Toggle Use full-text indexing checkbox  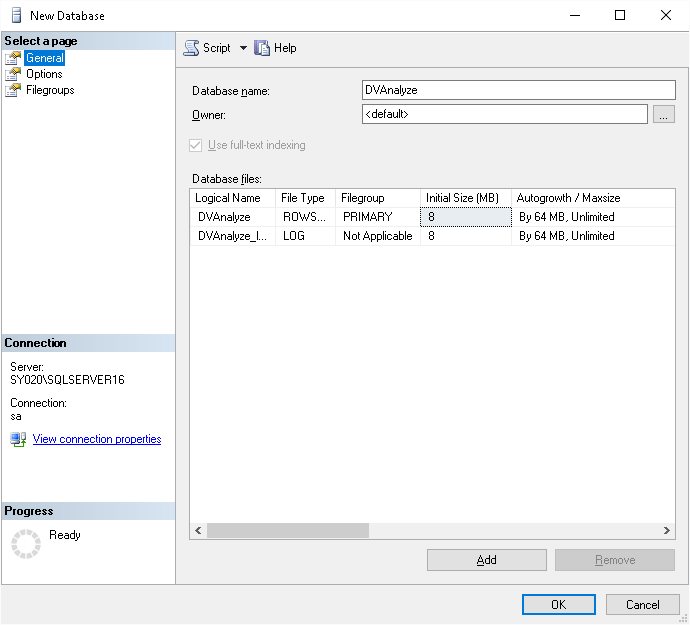(x=195, y=145)
